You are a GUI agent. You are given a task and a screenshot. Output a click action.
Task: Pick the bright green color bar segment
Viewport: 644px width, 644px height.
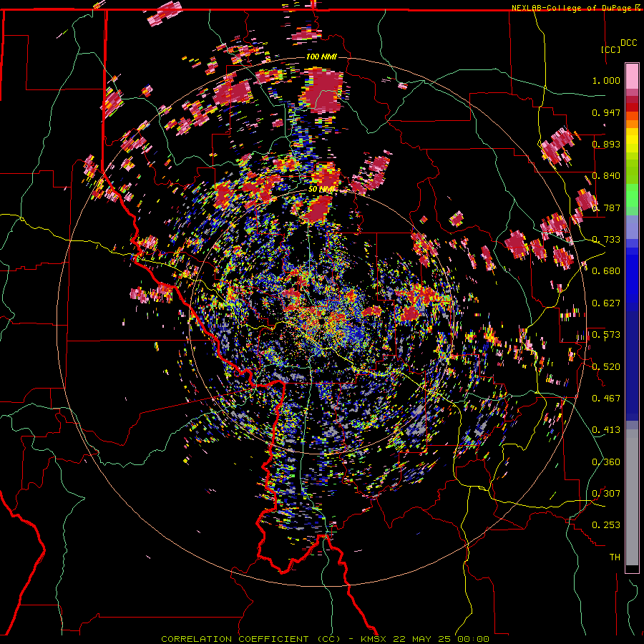coord(632,195)
